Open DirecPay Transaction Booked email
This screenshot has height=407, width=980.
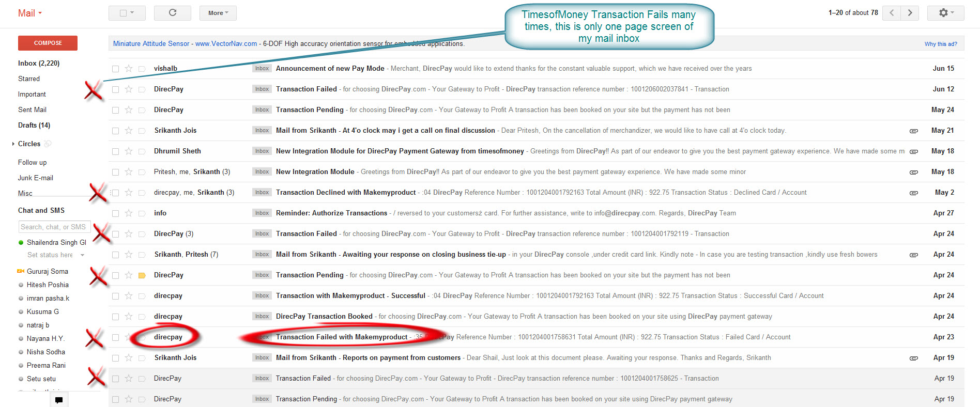[324, 316]
